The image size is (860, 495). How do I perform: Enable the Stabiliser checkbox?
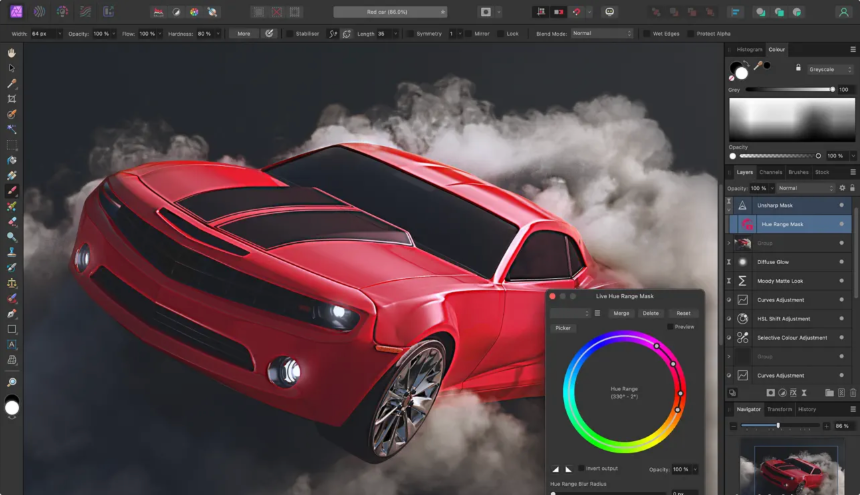[289, 33]
